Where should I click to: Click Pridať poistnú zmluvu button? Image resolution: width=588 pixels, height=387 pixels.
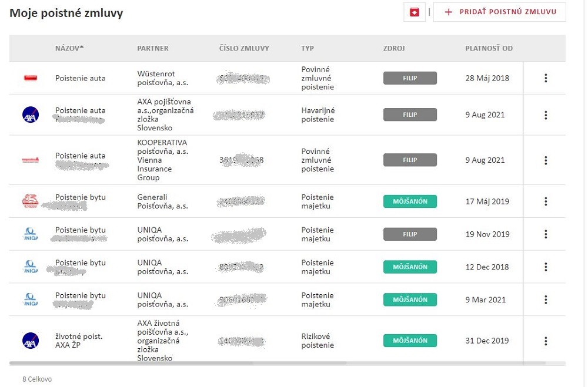(499, 12)
